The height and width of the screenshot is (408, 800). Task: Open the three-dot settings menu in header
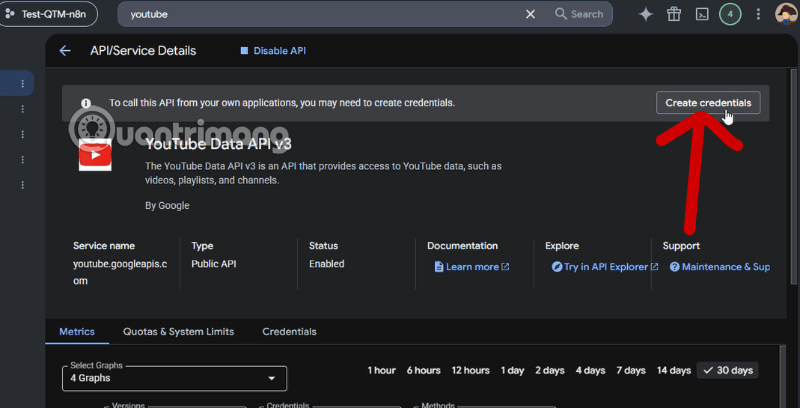pos(758,14)
